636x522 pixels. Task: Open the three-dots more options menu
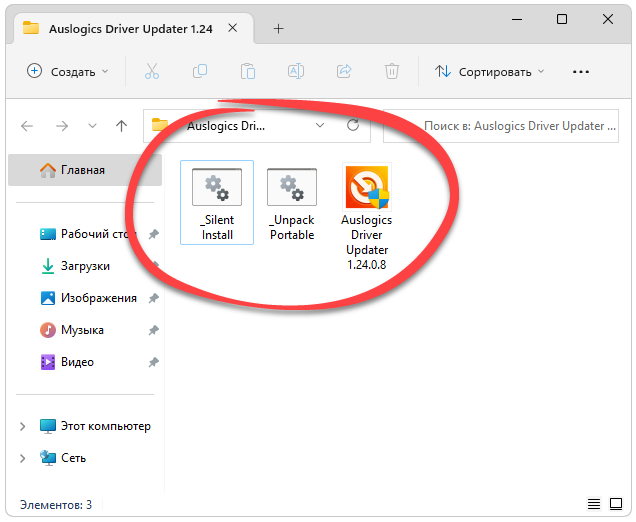pyautogui.click(x=580, y=72)
